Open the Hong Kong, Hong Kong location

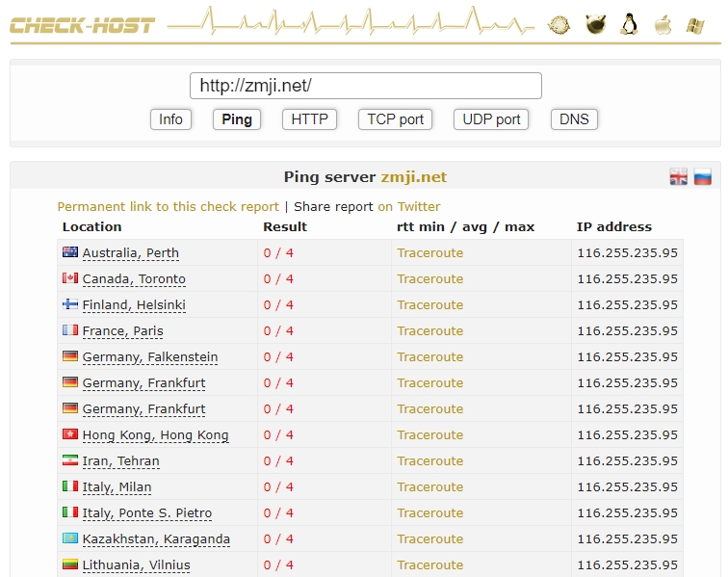point(155,435)
